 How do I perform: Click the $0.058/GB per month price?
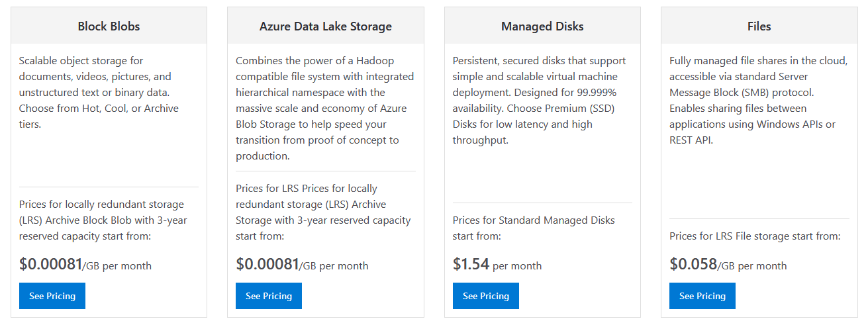[x=728, y=265]
